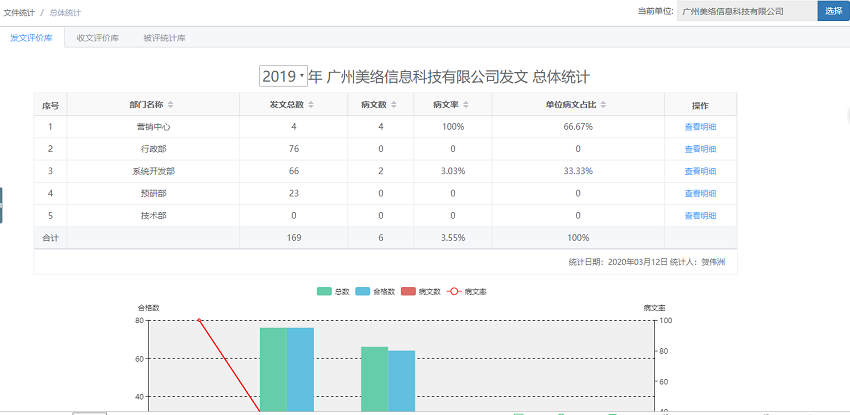
Task: Click 文件统计 breadcrumb link
Action: point(19,12)
